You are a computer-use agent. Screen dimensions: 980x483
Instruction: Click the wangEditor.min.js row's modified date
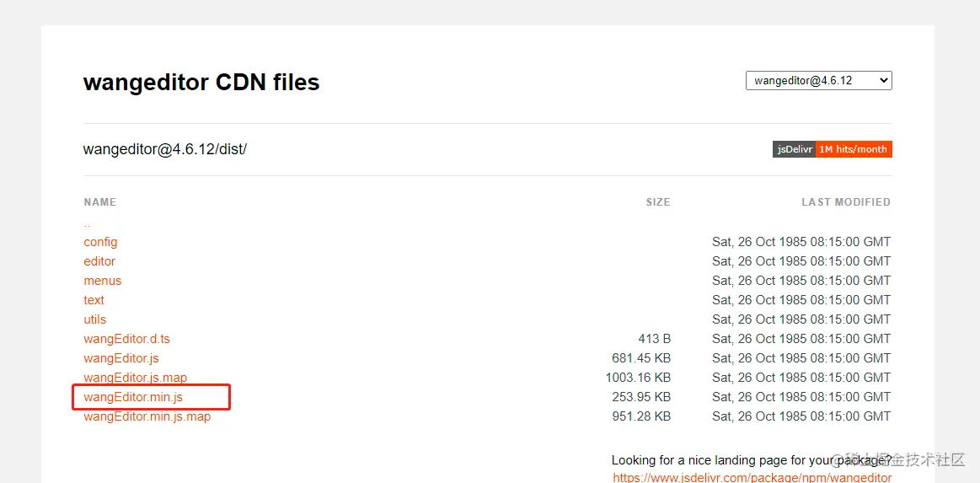coord(801,397)
